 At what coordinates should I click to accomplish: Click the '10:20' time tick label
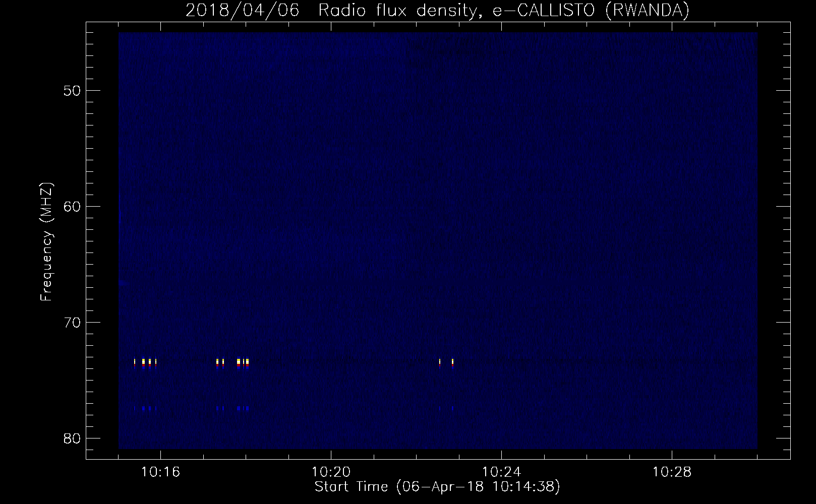click(331, 472)
